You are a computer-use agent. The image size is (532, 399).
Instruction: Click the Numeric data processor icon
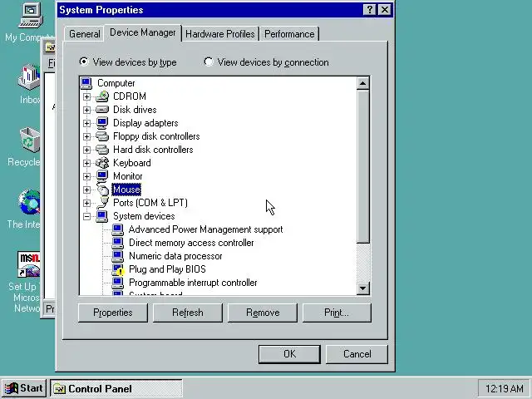[x=118, y=256]
